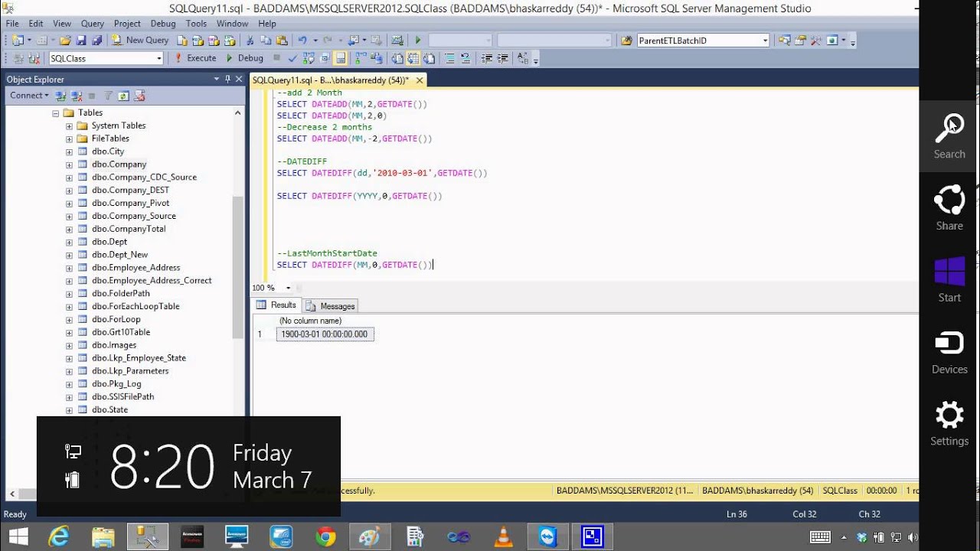The width and height of the screenshot is (980, 551).
Task: Click the Windows Start button on taskbar
Action: pyautogui.click(x=18, y=536)
